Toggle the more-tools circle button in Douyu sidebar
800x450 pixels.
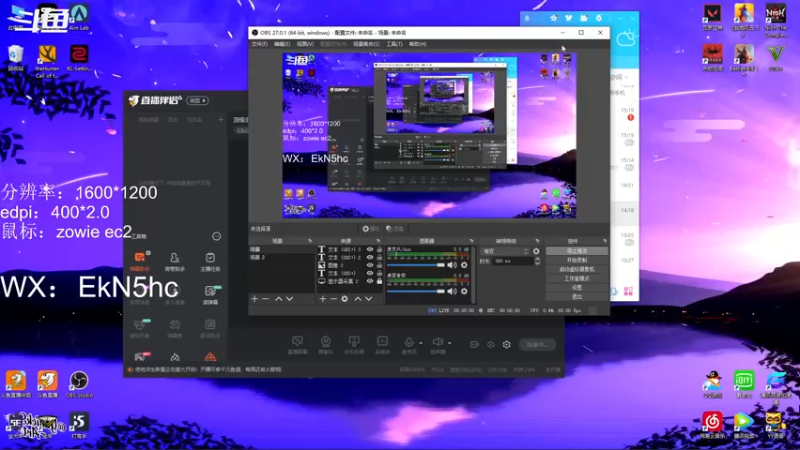click(216, 236)
